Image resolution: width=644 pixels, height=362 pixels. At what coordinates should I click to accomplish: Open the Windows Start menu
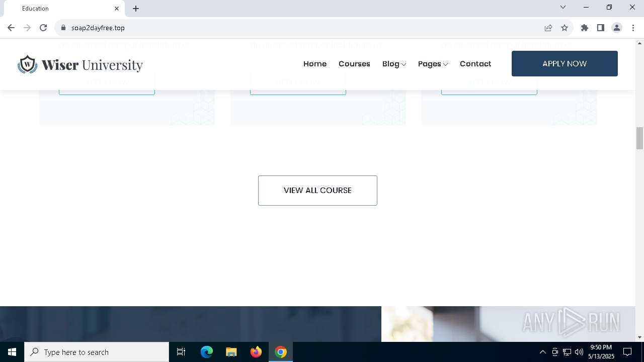(x=12, y=352)
